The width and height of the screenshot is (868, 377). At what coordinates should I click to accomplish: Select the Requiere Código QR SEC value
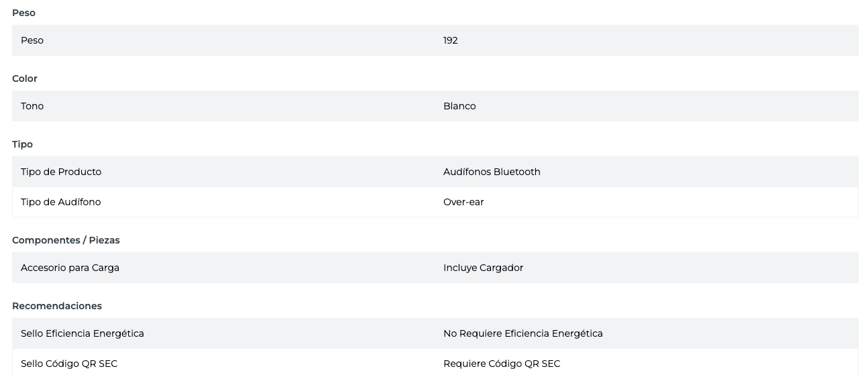[502, 364]
